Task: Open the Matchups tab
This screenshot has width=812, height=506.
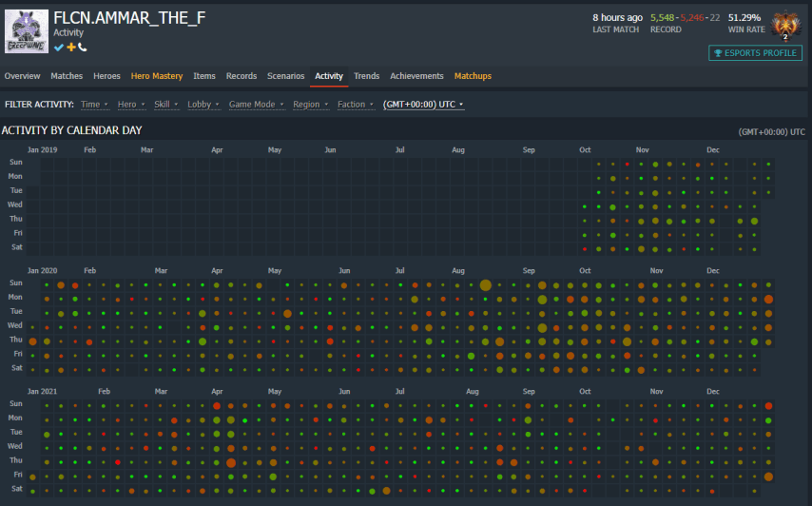Action: pos(473,76)
